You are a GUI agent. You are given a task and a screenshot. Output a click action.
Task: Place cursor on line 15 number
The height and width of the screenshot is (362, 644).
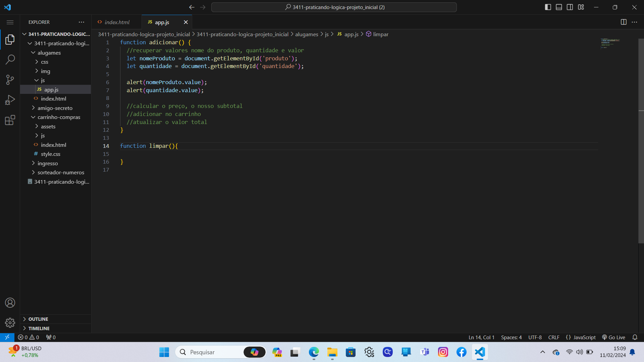[106, 154]
